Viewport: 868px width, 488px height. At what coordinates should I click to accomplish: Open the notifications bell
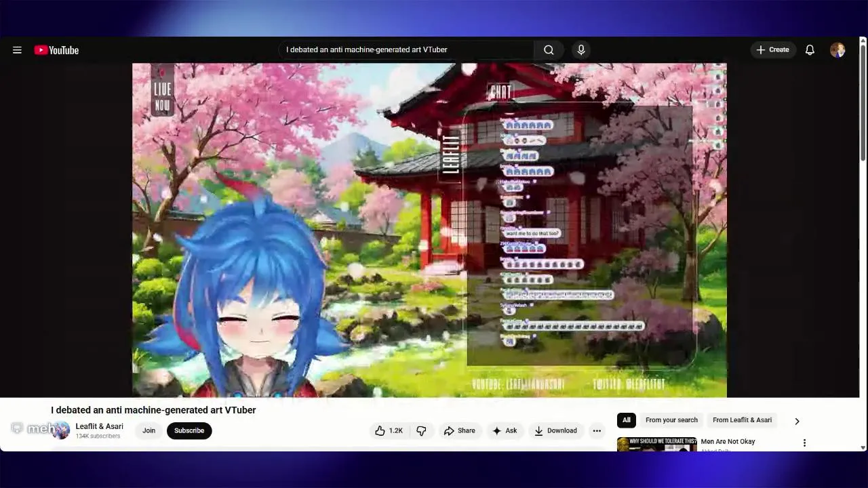coord(810,50)
